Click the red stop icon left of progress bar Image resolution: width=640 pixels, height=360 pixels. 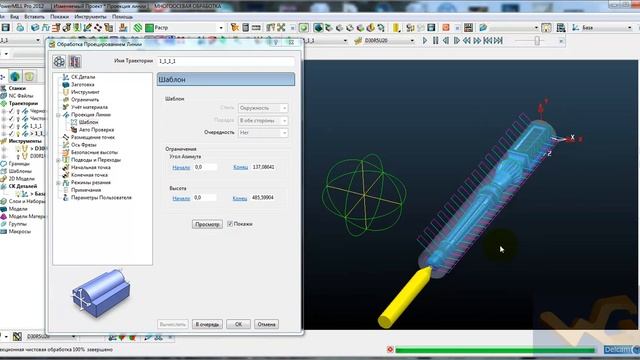pos(390,350)
